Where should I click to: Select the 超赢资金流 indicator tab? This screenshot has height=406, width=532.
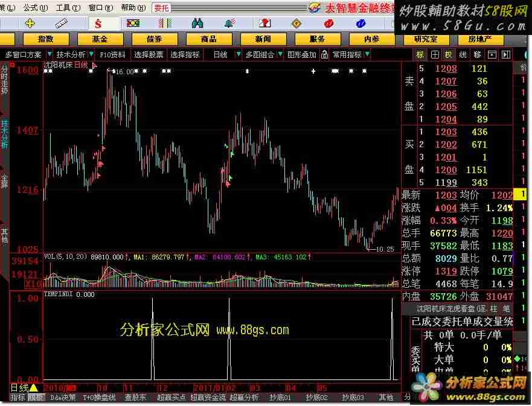coord(208,397)
